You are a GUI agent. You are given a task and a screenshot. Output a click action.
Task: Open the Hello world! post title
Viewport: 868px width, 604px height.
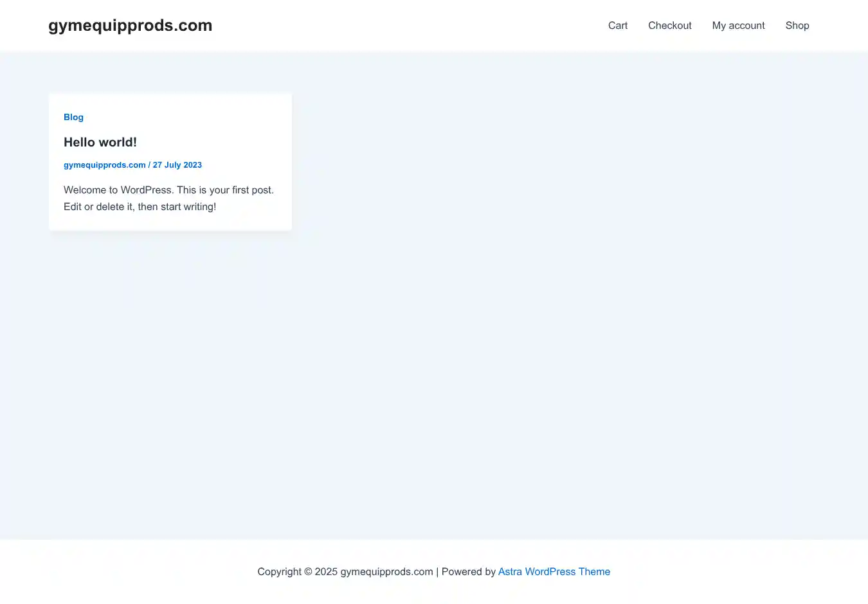click(x=100, y=142)
